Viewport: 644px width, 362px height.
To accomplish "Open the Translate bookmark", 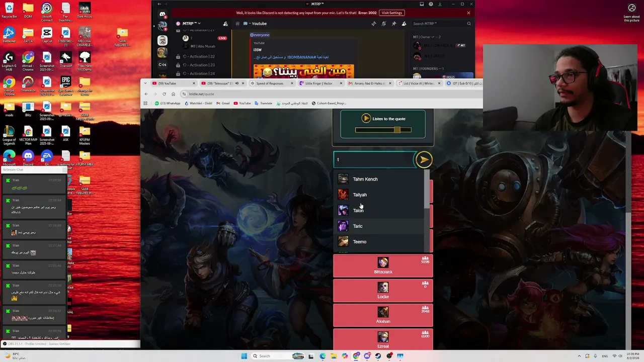I will pos(264,104).
